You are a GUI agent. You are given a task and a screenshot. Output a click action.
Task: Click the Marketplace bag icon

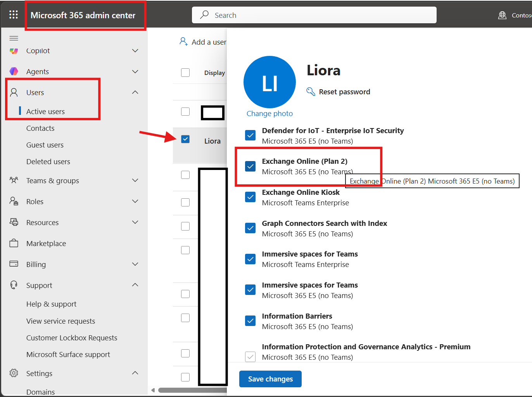[x=14, y=243]
